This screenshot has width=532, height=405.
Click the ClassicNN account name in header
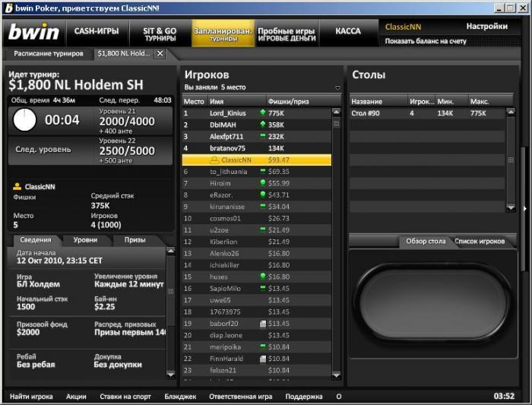click(x=403, y=27)
